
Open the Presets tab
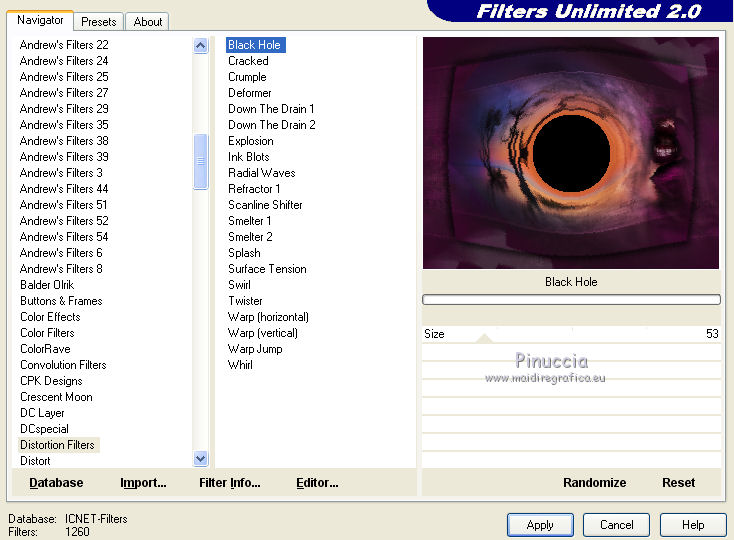(x=98, y=22)
